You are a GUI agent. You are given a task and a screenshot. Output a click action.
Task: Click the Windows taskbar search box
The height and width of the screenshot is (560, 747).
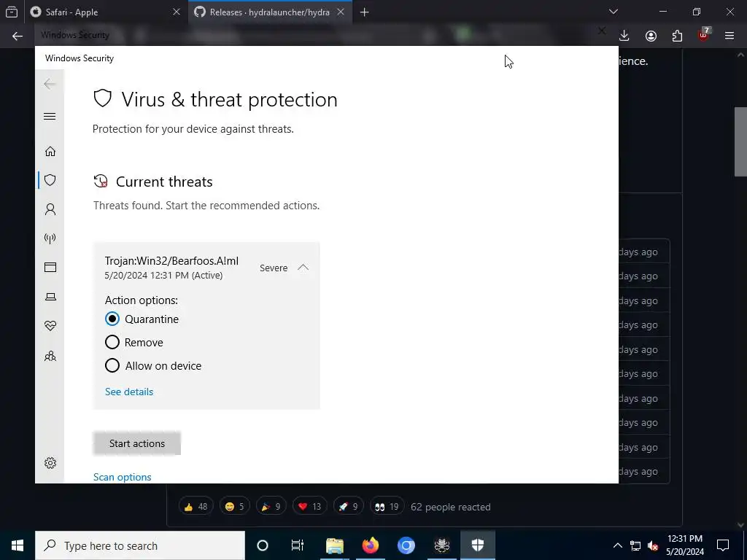click(x=140, y=545)
